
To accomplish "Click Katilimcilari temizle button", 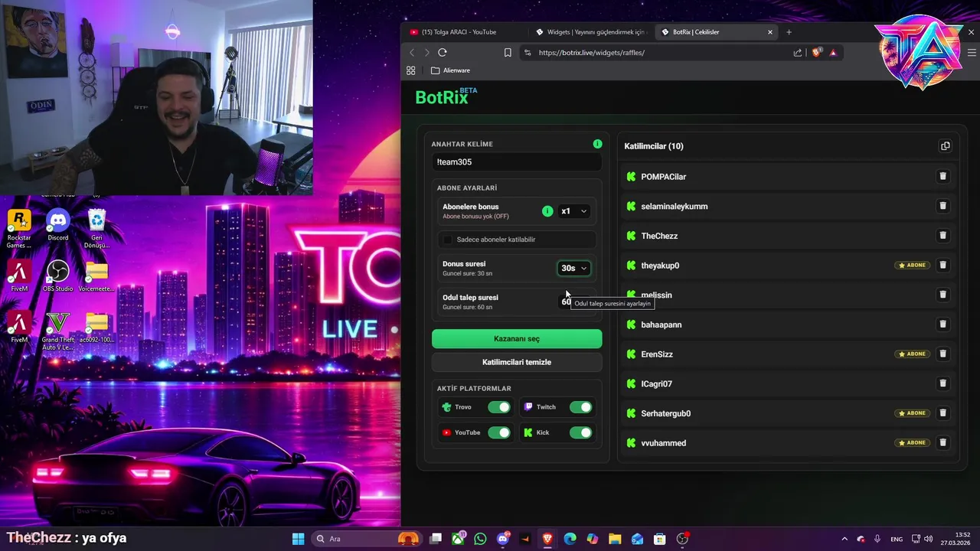I will pyautogui.click(x=517, y=362).
